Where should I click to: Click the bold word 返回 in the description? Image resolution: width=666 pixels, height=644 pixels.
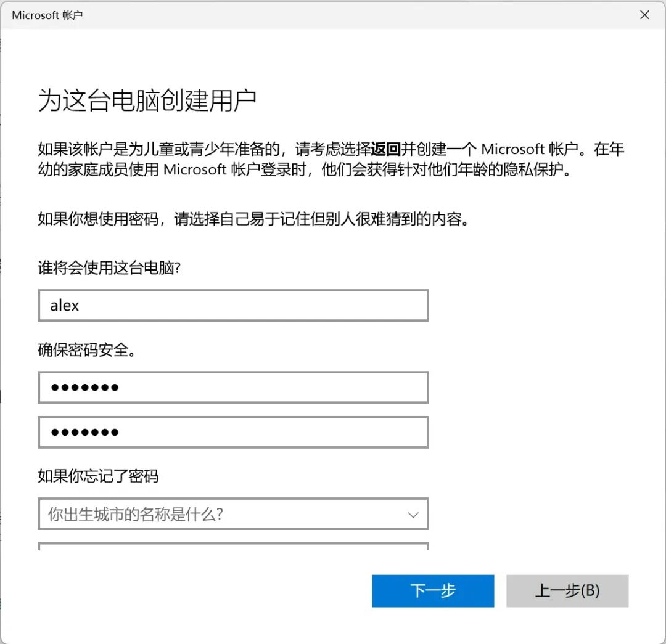[x=385, y=149]
